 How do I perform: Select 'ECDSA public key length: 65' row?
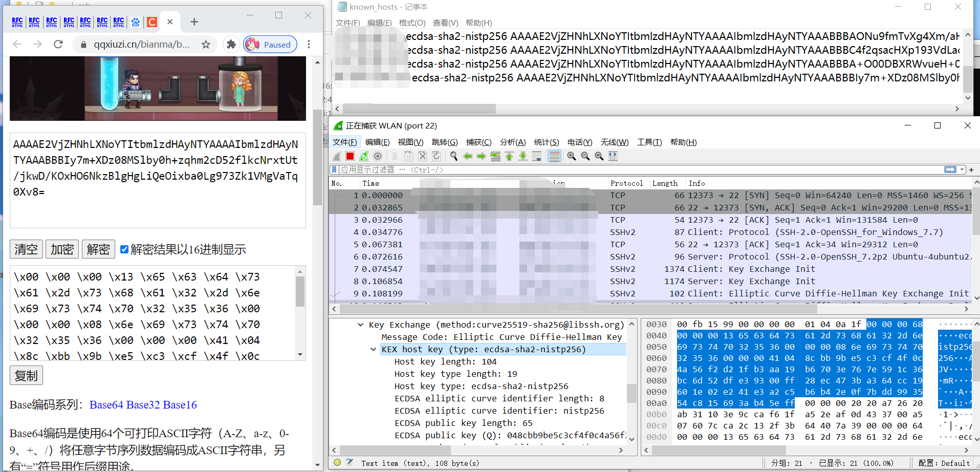463,423
